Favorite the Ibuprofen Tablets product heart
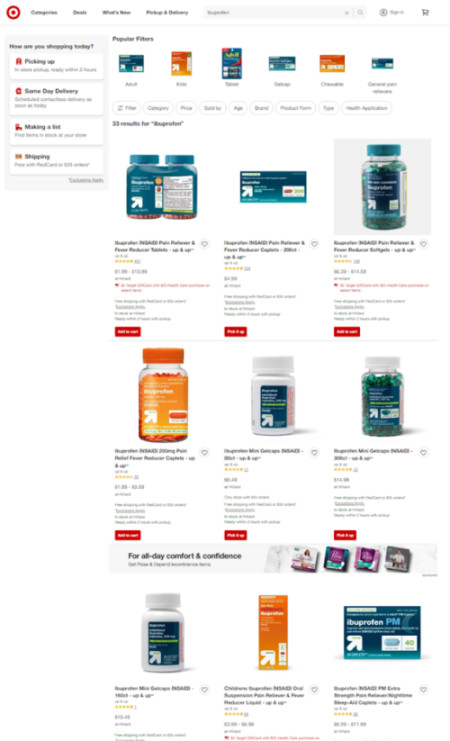This screenshot has width=450, height=741. (x=205, y=244)
